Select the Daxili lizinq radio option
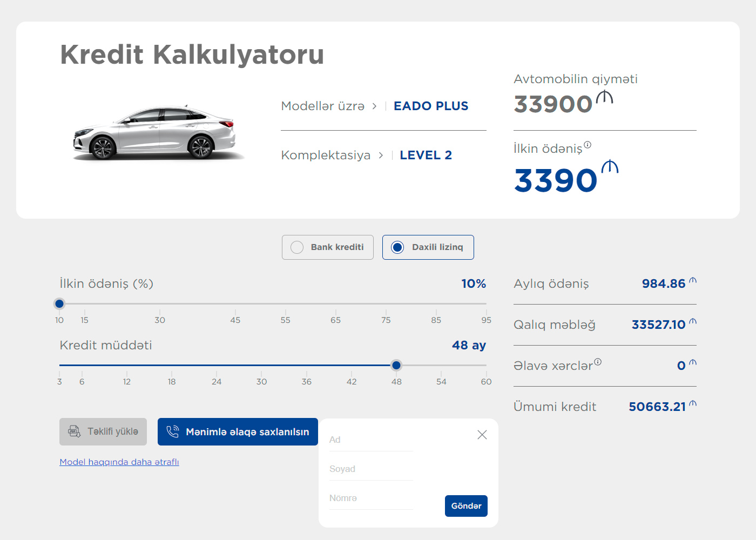 (x=397, y=247)
